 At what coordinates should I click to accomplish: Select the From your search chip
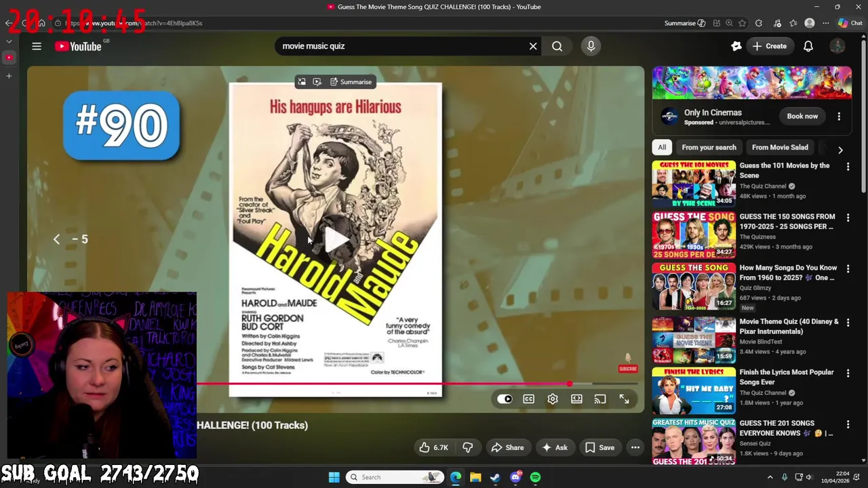click(x=709, y=147)
